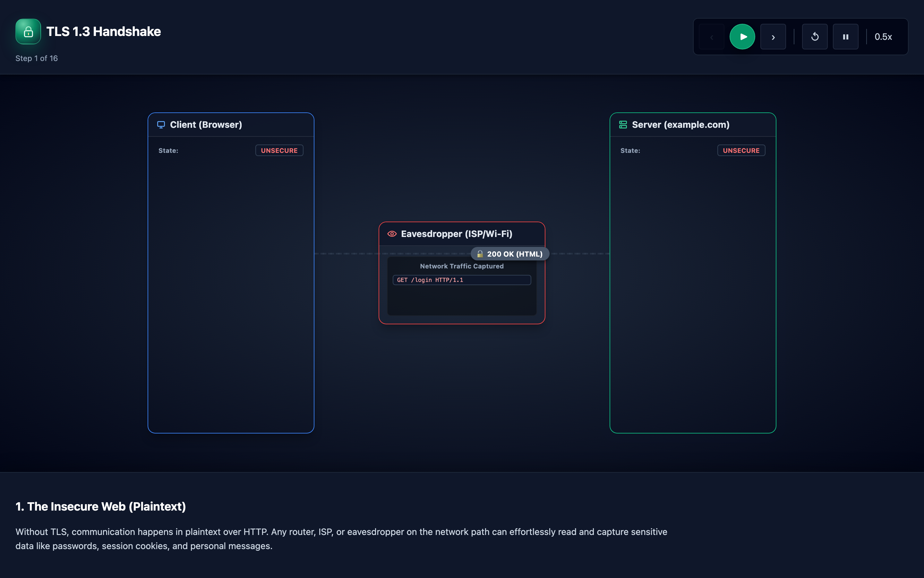Click the lock icon in 200 OK packet

tap(480, 254)
